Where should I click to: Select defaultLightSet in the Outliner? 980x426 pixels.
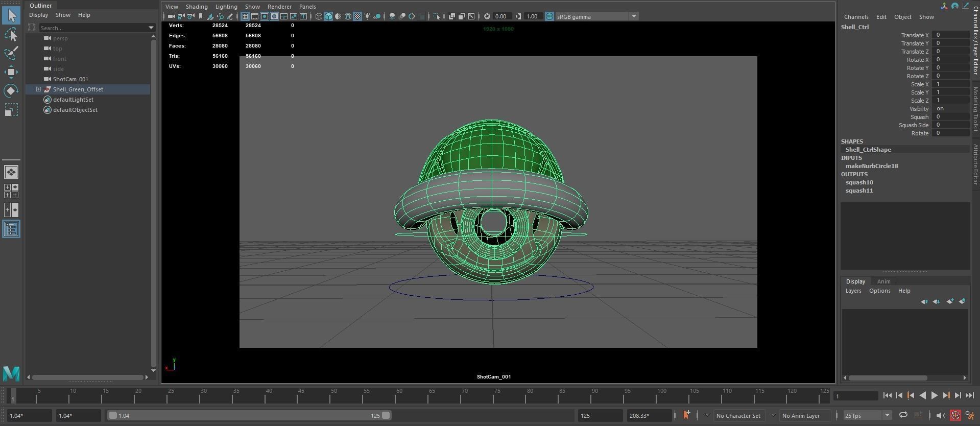[x=73, y=100]
